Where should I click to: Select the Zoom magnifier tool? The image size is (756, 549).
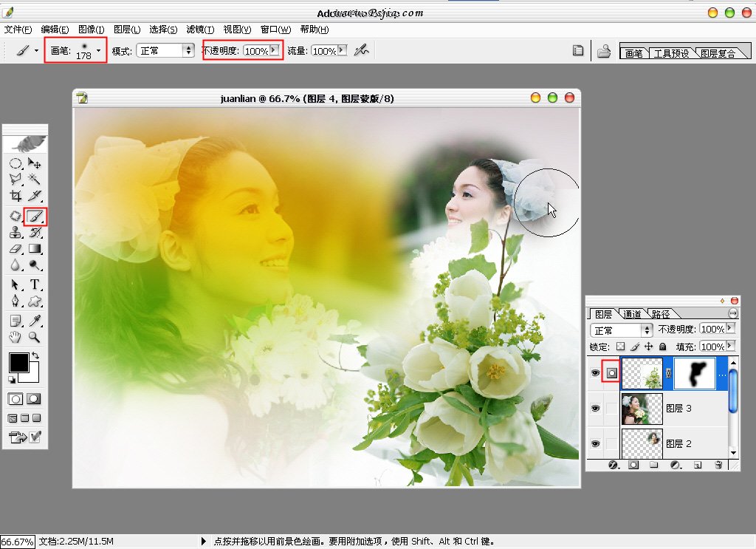(34, 338)
